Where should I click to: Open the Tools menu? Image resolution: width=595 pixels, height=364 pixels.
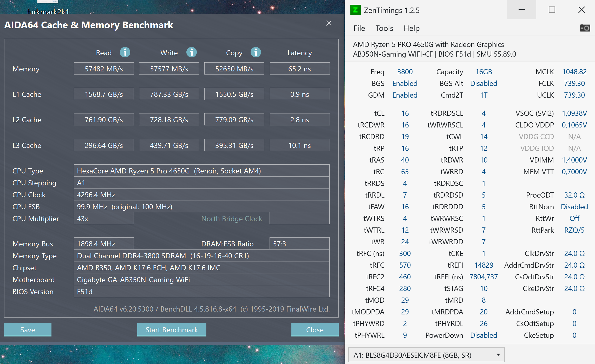(x=384, y=28)
